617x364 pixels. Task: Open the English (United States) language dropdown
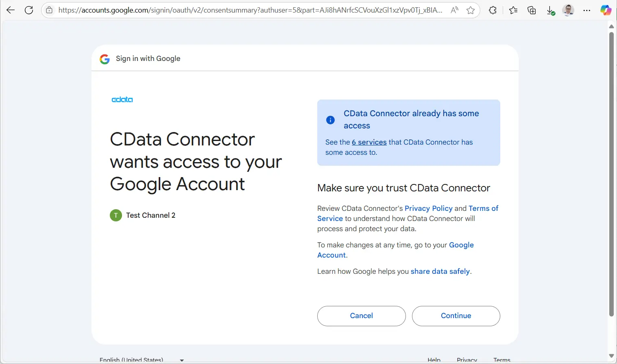[142, 359]
